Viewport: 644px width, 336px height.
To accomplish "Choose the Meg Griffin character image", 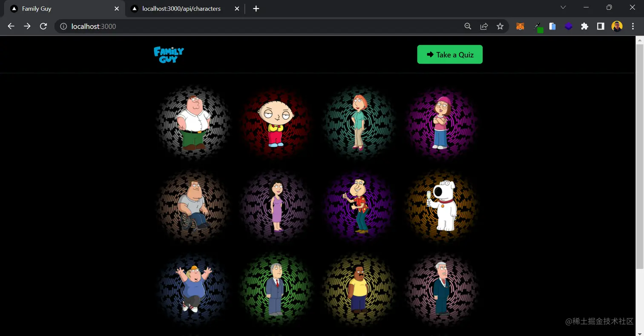I will point(442,123).
